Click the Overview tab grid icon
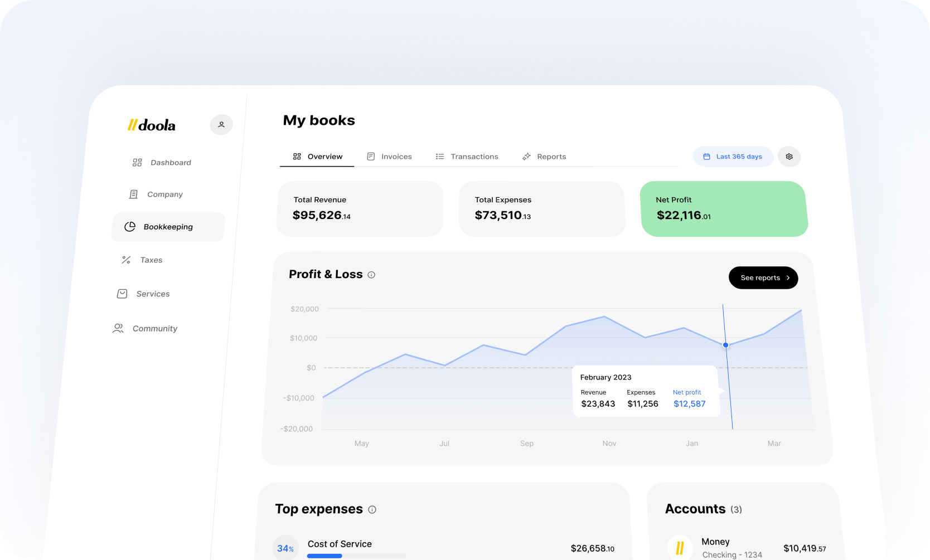Image resolution: width=930 pixels, height=560 pixels. coord(297,157)
